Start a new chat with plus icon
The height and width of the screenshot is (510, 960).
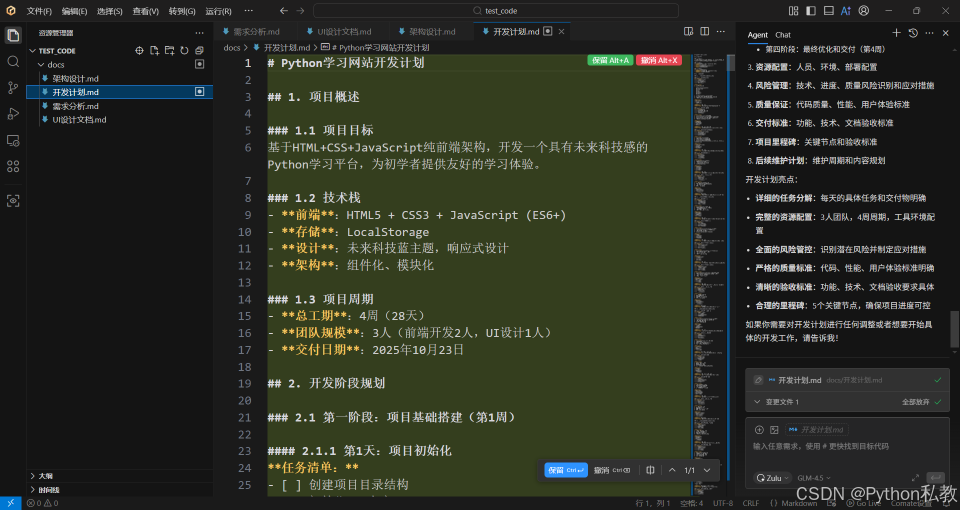[896, 34]
